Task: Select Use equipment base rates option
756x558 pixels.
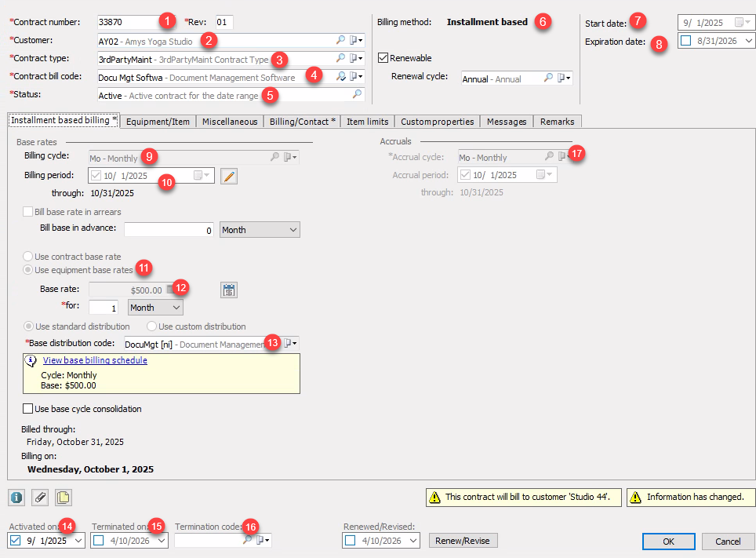Action: pos(28,270)
